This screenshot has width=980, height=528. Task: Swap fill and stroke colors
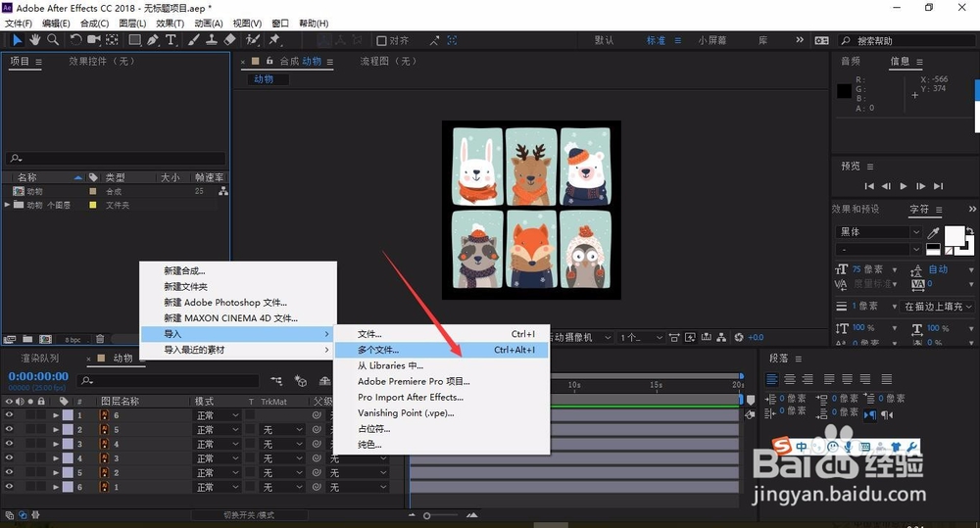(969, 230)
